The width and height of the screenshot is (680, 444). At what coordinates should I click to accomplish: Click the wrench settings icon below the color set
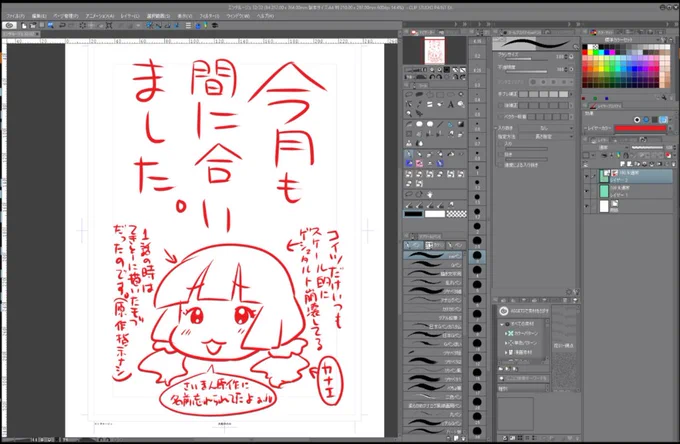664,98
